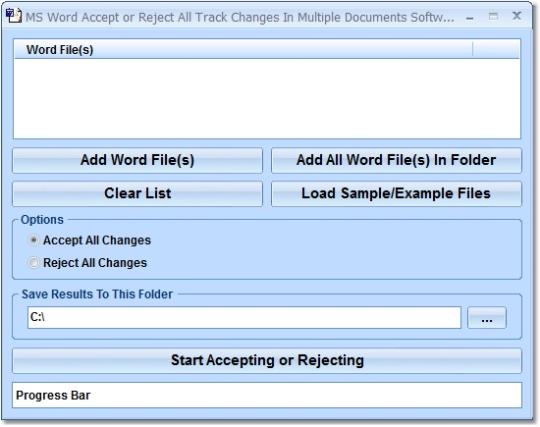Minimize the window
Viewport: 540px width, 427px height.
(470, 18)
